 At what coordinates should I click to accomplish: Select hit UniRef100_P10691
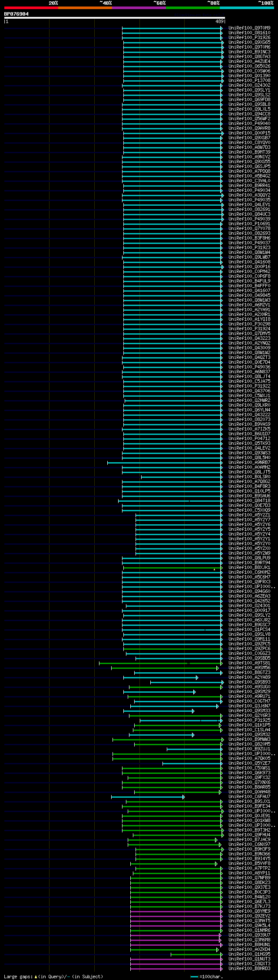[x=249, y=224]
